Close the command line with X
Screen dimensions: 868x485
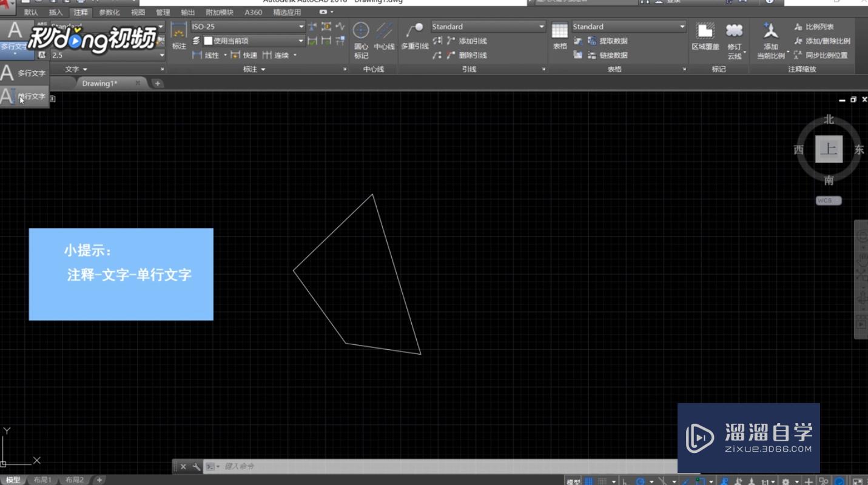(x=183, y=467)
